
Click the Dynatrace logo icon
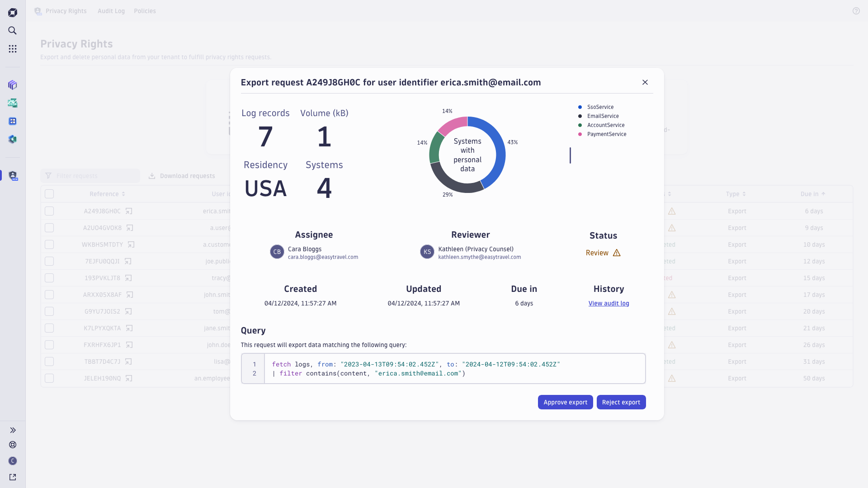point(13,13)
